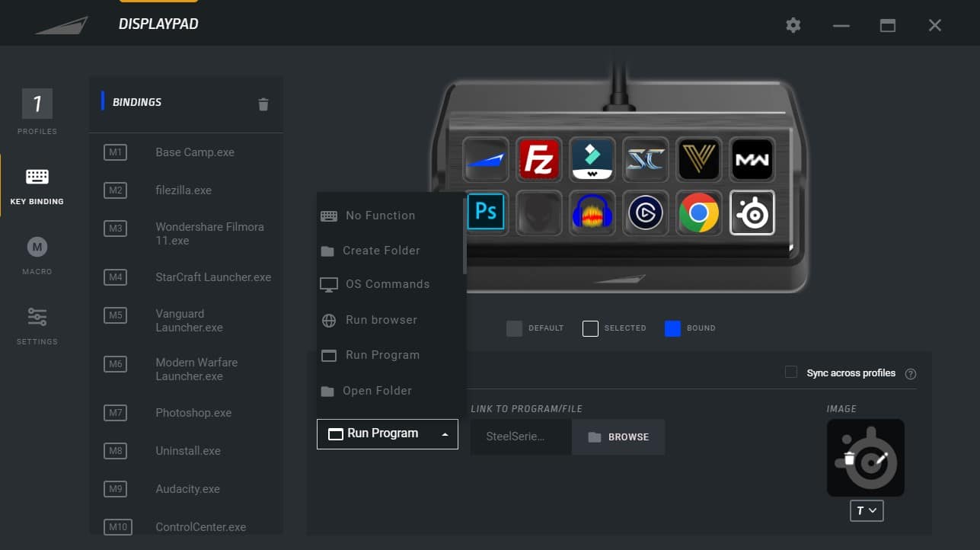
Task: Select the Wondershare Filmora key
Action: (592, 159)
